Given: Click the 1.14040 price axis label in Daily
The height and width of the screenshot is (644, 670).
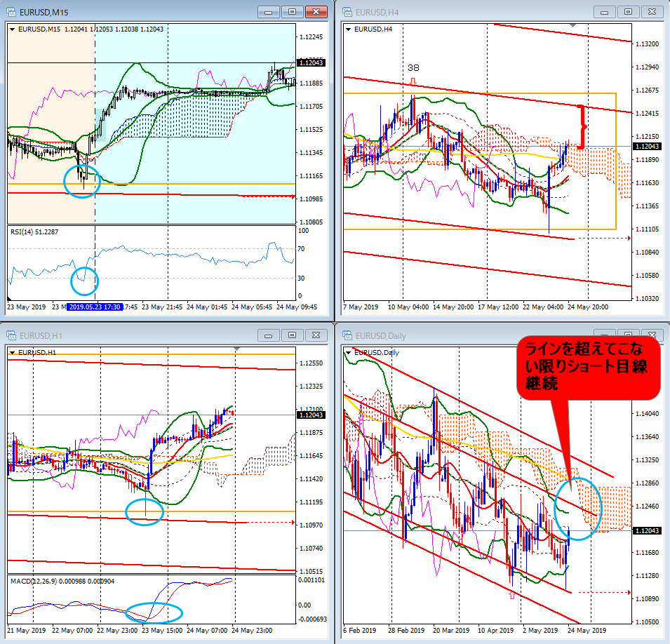Looking at the screenshot, I should 647,414.
